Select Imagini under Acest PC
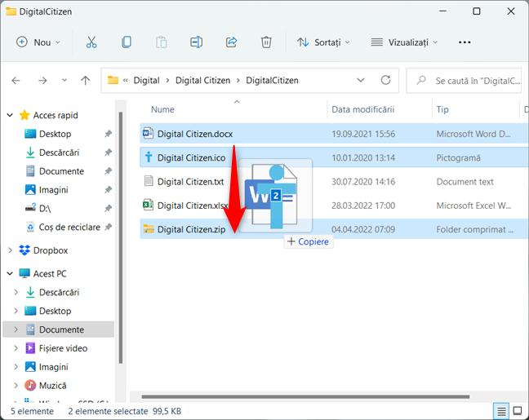This screenshot has height=420, width=529. point(53,367)
